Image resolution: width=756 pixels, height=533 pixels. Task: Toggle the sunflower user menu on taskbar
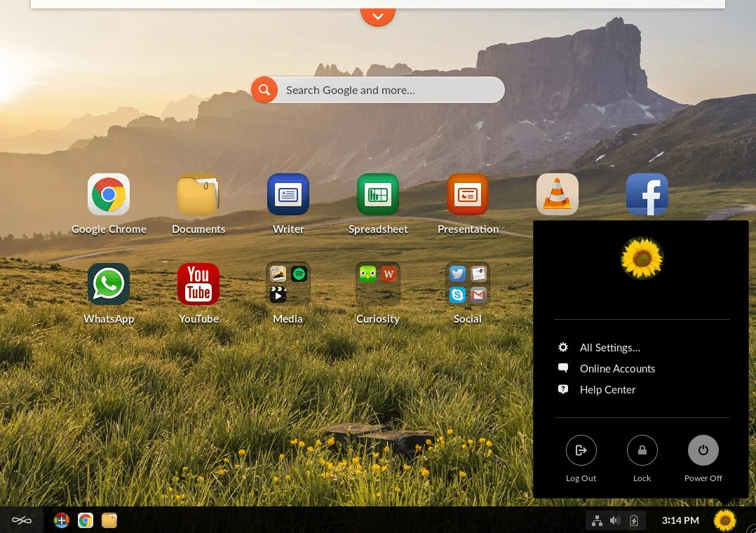[x=724, y=520]
